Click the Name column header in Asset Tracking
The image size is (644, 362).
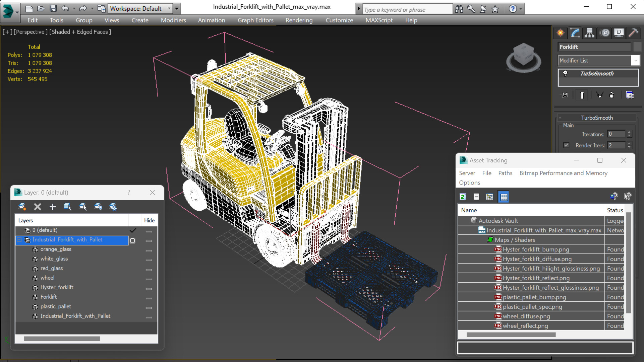(x=531, y=210)
